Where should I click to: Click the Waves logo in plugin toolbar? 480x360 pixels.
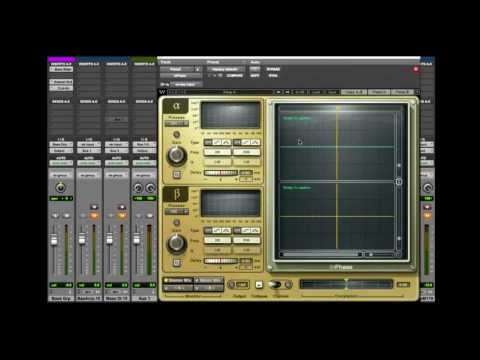[162, 92]
